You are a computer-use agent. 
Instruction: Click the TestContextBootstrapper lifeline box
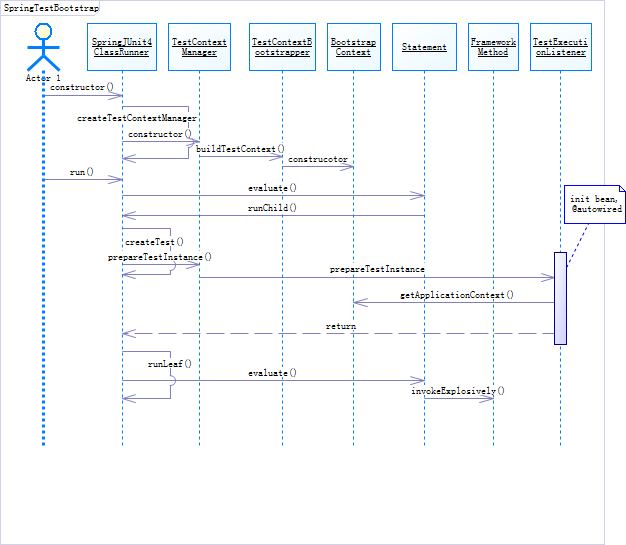(x=282, y=47)
